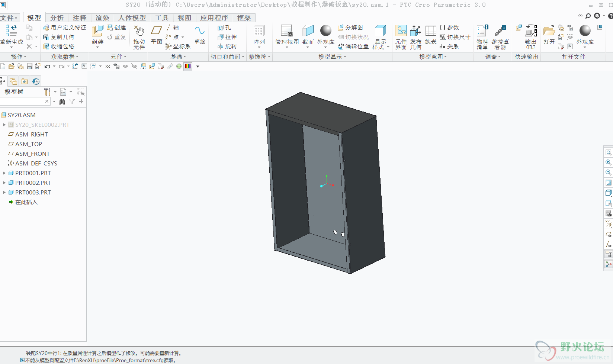The height and width of the screenshot is (364, 613).
Task: Click the 关系 relations button
Action: [x=449, y=46]
